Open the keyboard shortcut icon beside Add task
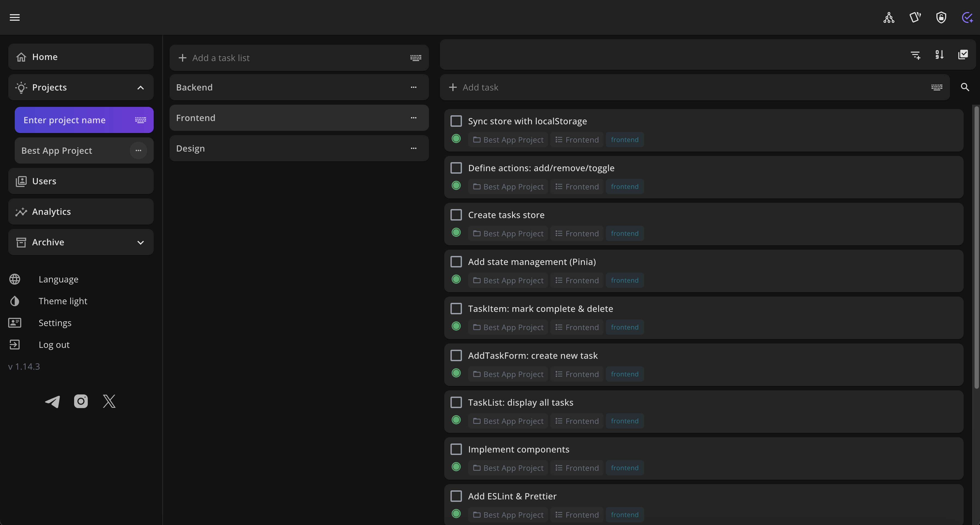Screen dimensions: 980x525 click(937, 87)
